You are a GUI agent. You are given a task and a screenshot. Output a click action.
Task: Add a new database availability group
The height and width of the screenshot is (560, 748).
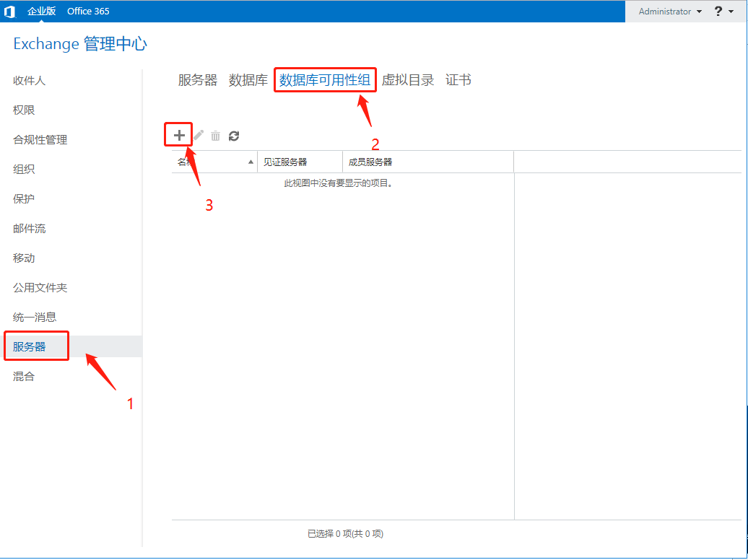179,136
